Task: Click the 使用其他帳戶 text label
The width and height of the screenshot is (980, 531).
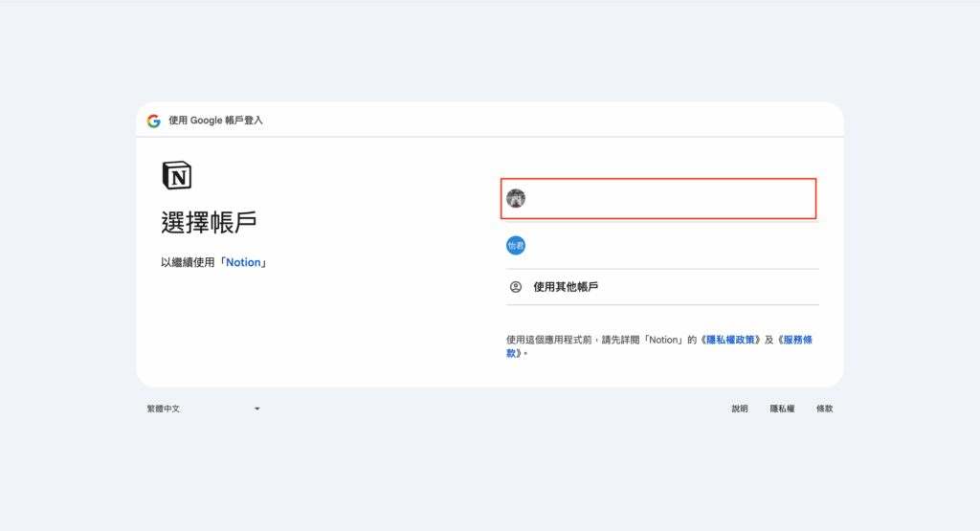Action: click(566, 287)
